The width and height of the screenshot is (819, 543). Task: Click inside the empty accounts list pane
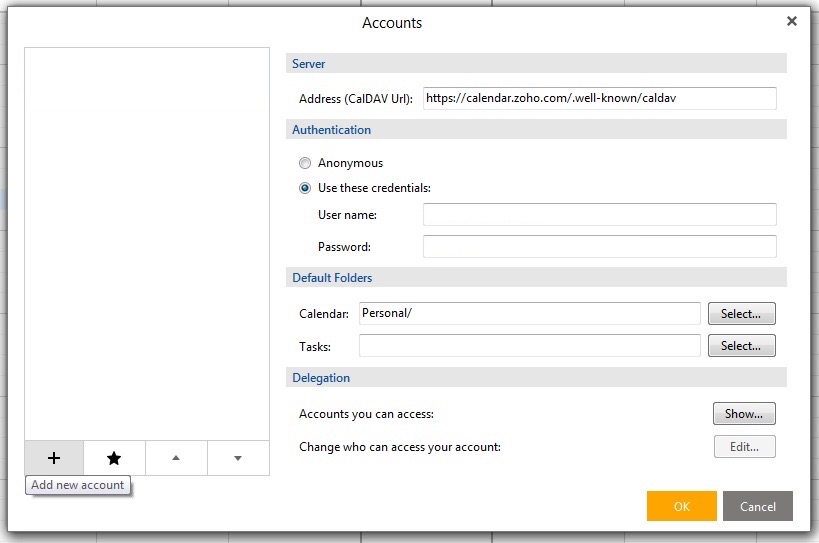[147, 240]
